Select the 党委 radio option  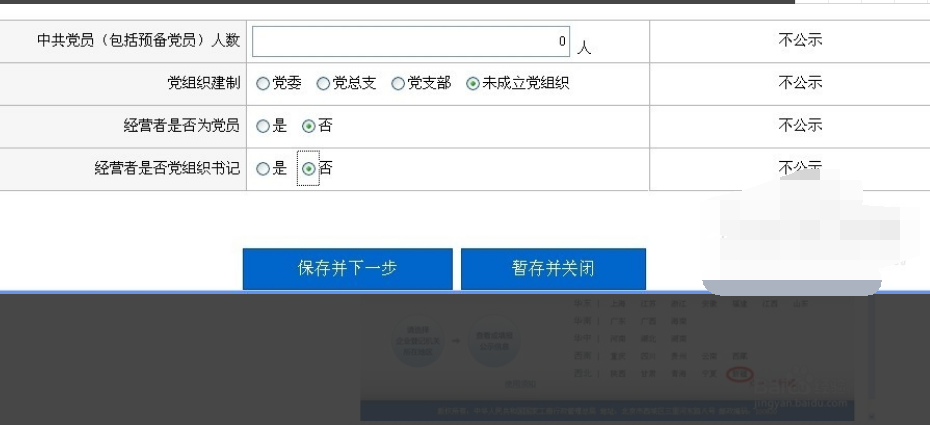click(262, 84)
